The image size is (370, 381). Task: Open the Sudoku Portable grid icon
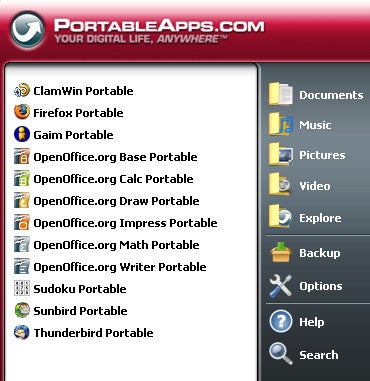(x=22, y=288)
